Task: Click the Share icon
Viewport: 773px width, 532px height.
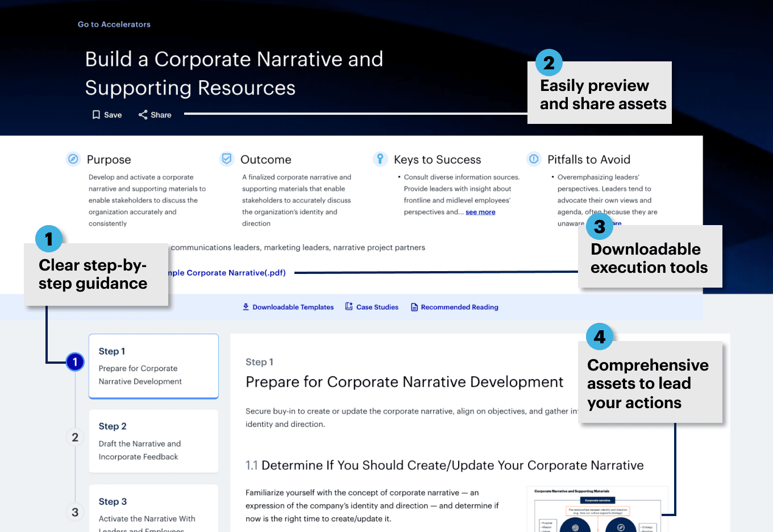Action: point(143,115)
